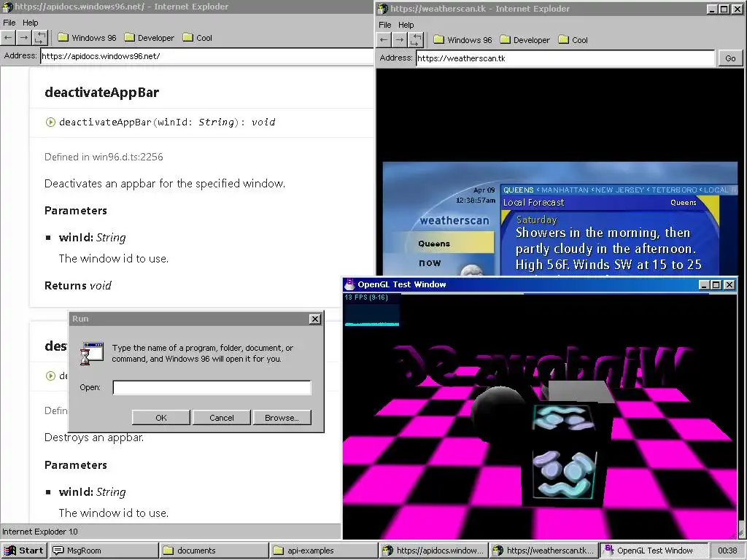The width and height of the screenshot is (747, 560).
Task: Click Back arrow in weatherscan browser
Action: coord(384,40)
